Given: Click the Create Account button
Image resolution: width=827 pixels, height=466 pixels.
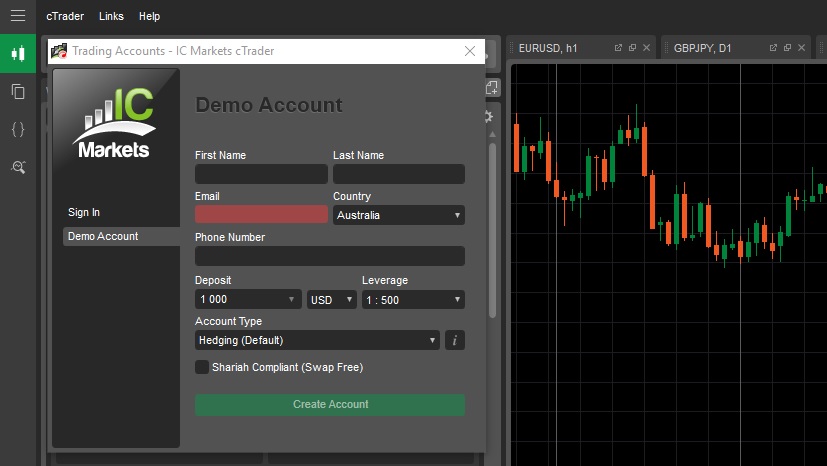Looking at the screenshot, I should 330,405.
